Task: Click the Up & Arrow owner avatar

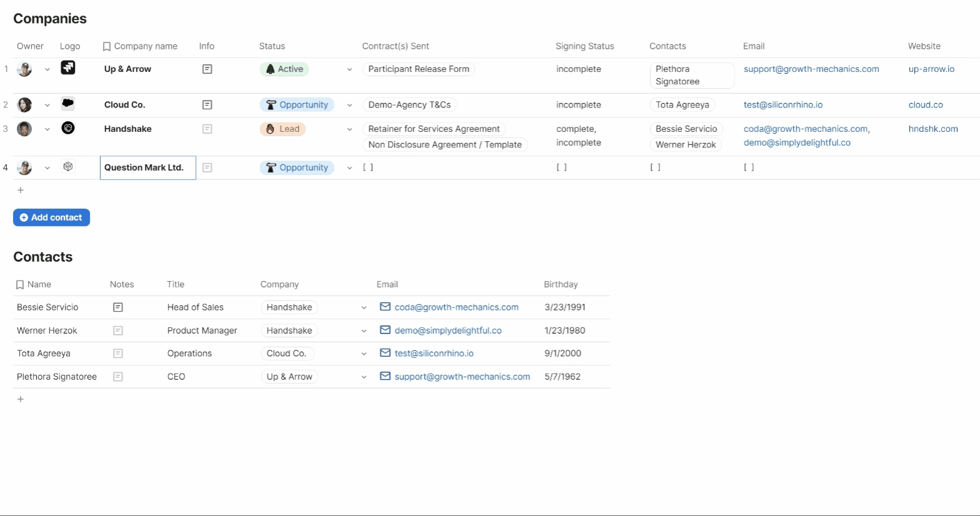Action: pyautogui.click(x=24, y=69)
